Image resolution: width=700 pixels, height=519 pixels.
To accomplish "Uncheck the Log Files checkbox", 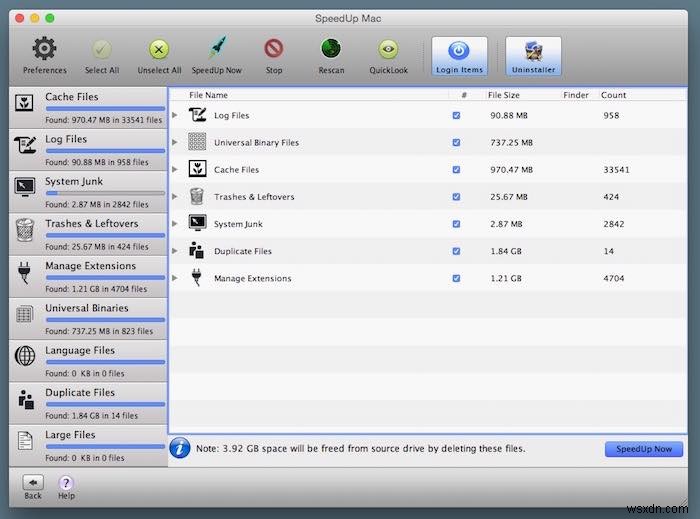I will [x=456, y=116].
